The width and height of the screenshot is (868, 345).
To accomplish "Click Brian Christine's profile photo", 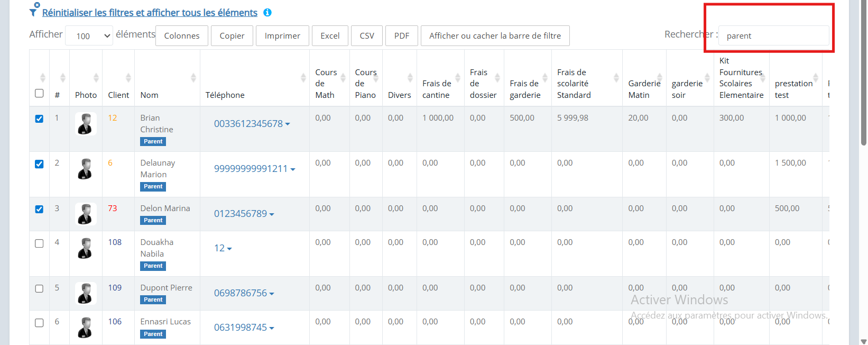I will coord(85,124).
